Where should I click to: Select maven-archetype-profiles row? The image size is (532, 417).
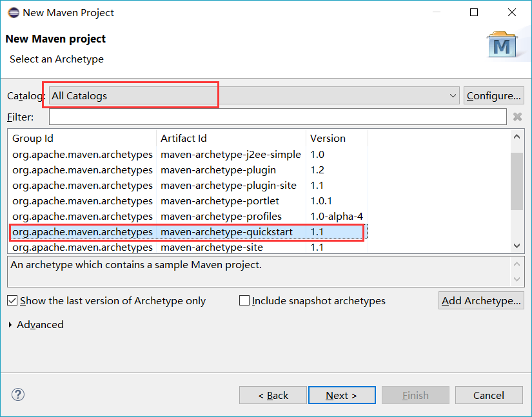click(x=188, y=217)
